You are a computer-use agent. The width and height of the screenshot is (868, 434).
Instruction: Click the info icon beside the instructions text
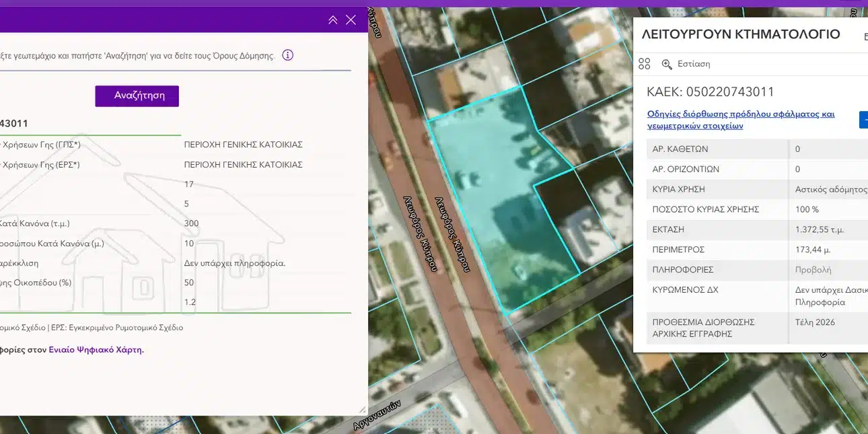click(x=288, y=55)
